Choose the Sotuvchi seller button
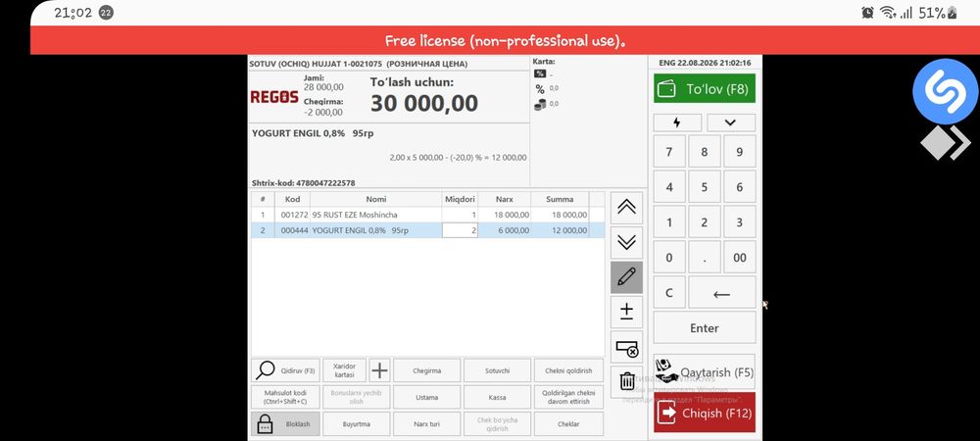 pos(498,370)
